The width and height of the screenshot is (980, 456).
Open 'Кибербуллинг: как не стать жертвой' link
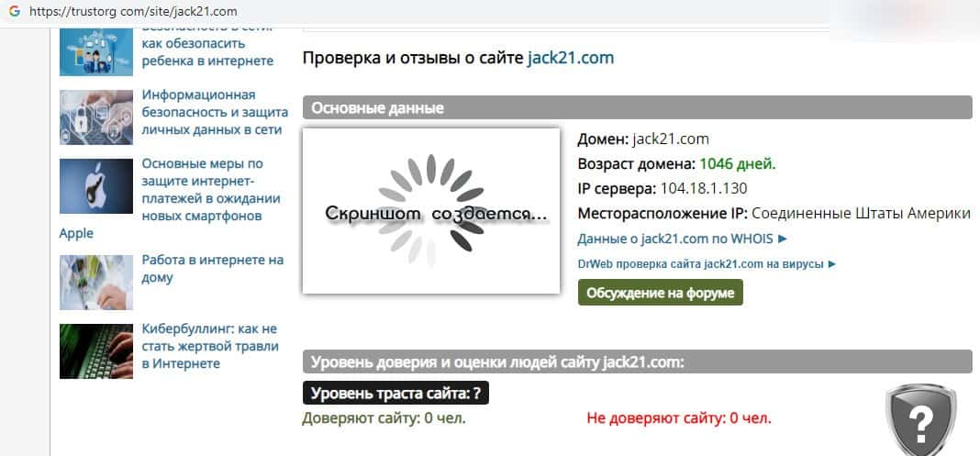tap(210, 346)
